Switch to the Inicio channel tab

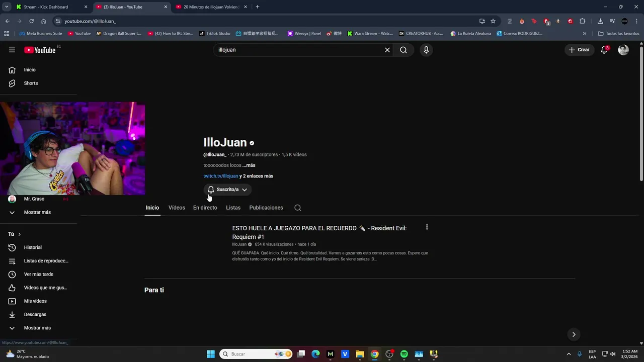pos(152,208)
